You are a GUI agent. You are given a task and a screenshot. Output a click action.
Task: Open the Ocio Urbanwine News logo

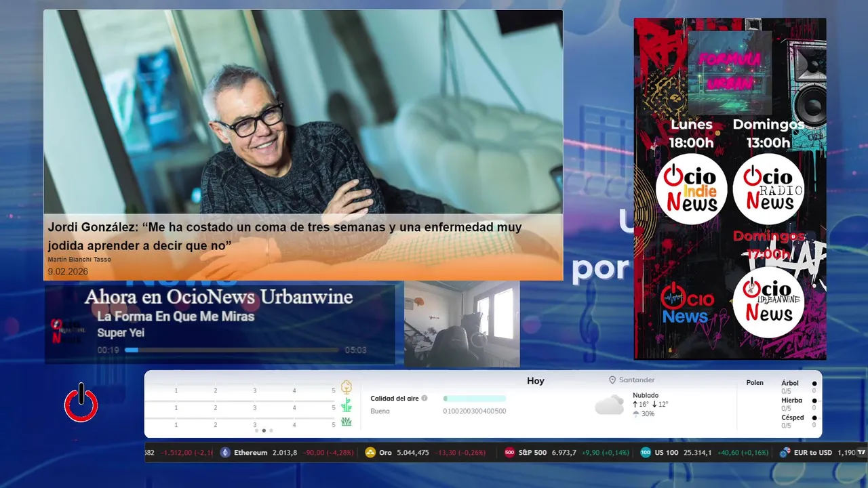(x=768, y=302)
